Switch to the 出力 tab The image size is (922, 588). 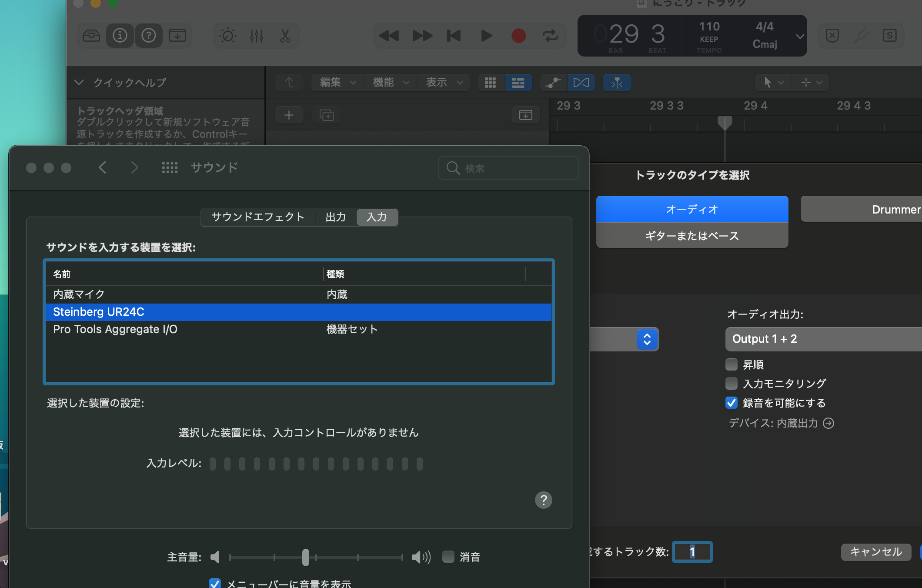tap(335, 217)
